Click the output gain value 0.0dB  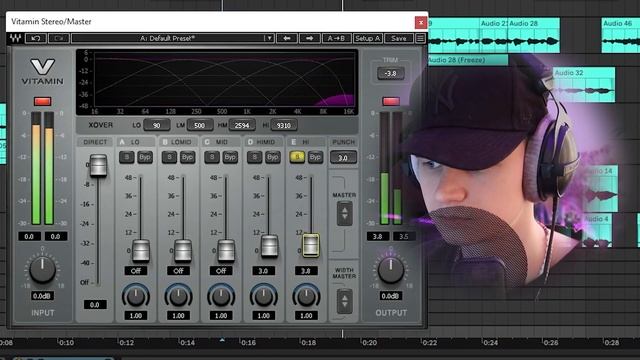[x=390, y=296]
